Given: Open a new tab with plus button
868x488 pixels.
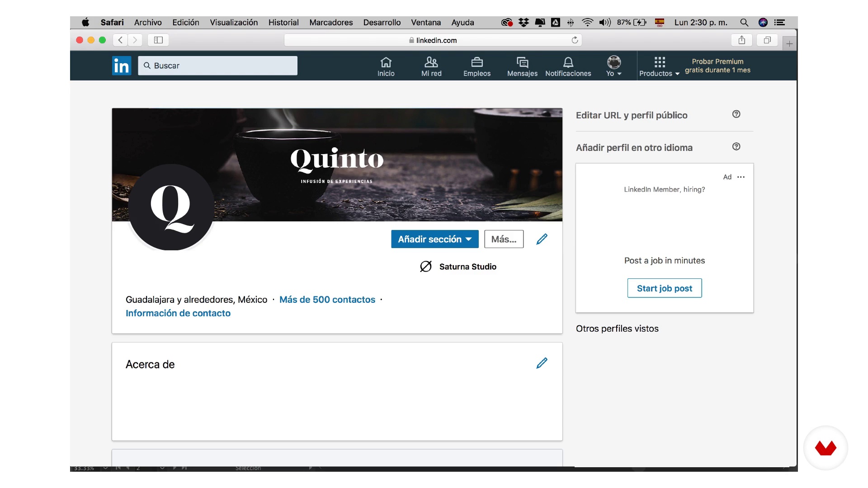Looking at the screenshot, I should pos(789,44).
